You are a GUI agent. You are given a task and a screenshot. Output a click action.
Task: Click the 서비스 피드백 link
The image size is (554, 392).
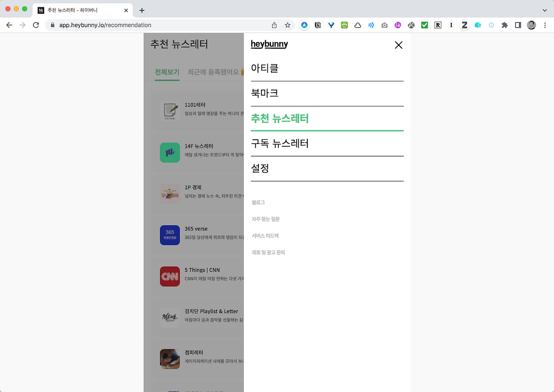point(265,236)
